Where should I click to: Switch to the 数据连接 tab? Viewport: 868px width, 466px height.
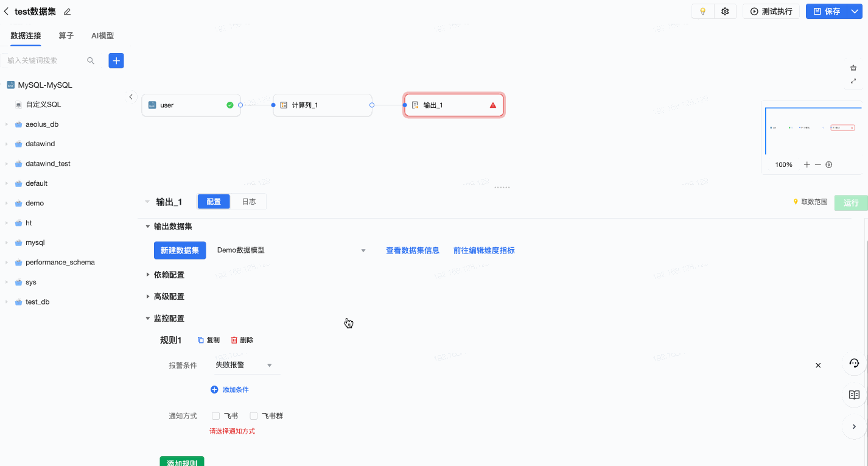tap(26, 36)
